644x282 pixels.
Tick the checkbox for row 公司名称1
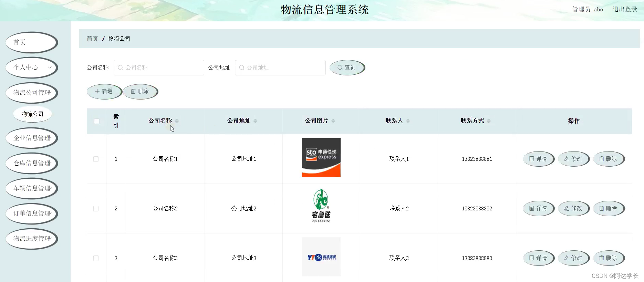click(x=96, y=159)
